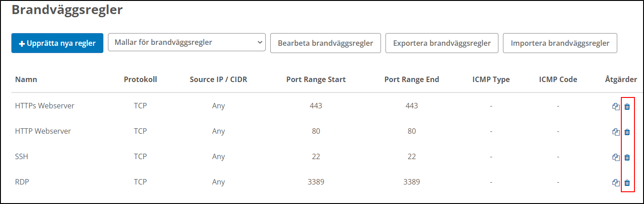The height and width of the screenshot is (204, 644).
Task: Click Bearbeta brandväggsregler button
Action: click(325, 43)
